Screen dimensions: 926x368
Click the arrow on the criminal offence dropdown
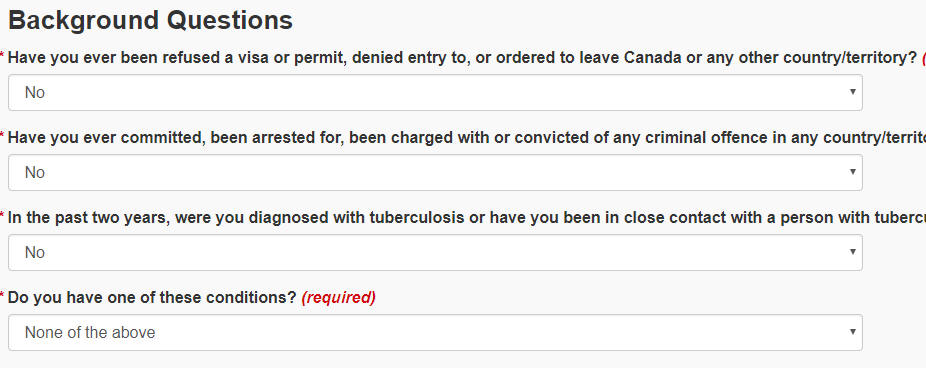[853, 171]
